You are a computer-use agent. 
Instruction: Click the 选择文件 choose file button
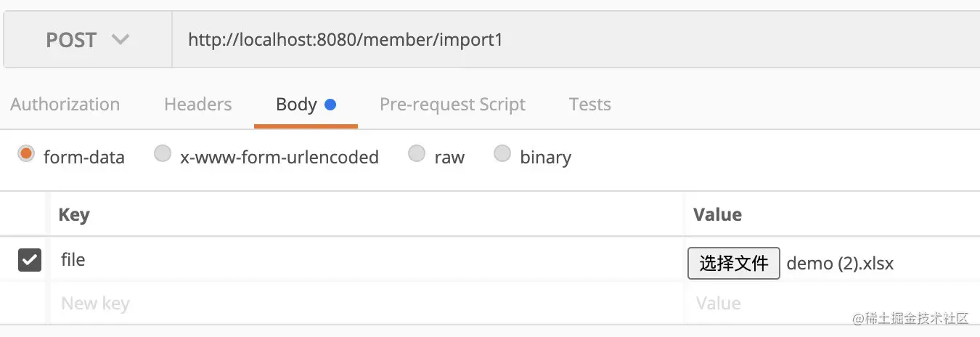(734, 263)
